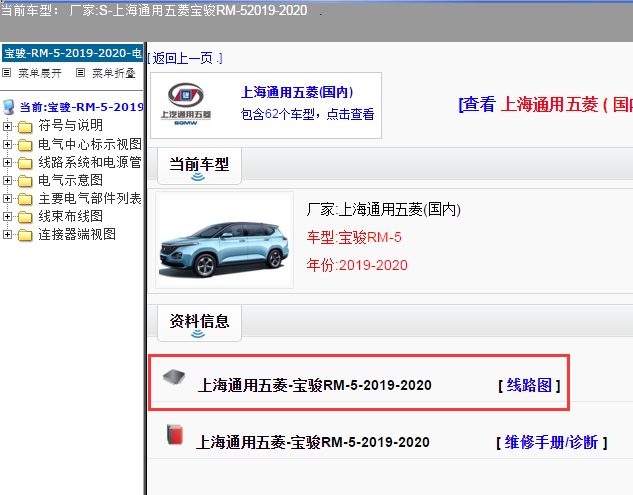Open the 上海通用五菱(国内) manufacturer link

click(x=297, y=92)
